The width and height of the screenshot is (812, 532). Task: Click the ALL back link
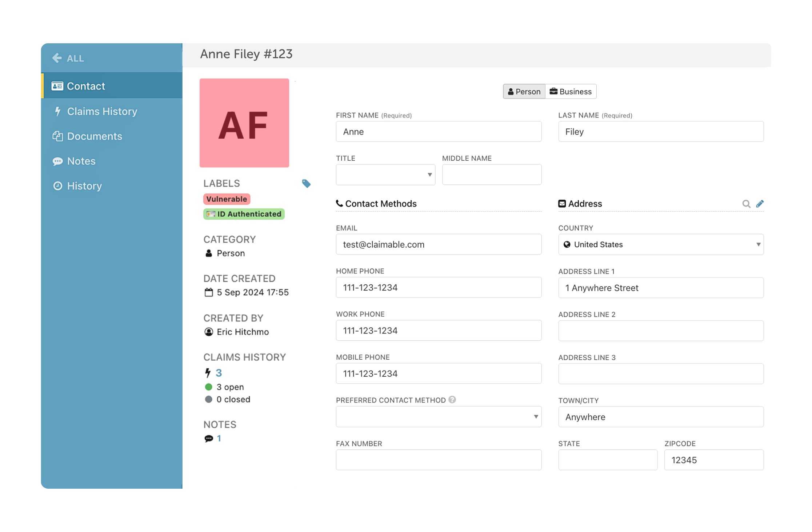click(75, 58)
